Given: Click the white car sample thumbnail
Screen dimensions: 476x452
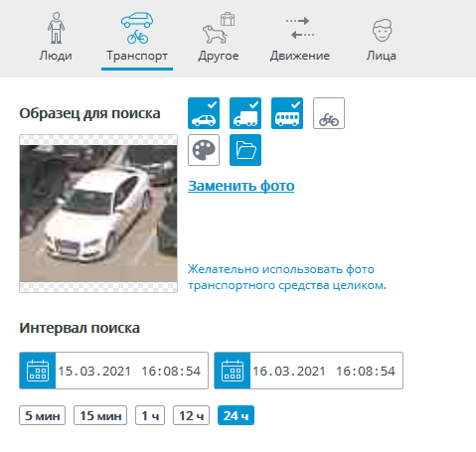Looking at the screenshot, I should [98, 214].
